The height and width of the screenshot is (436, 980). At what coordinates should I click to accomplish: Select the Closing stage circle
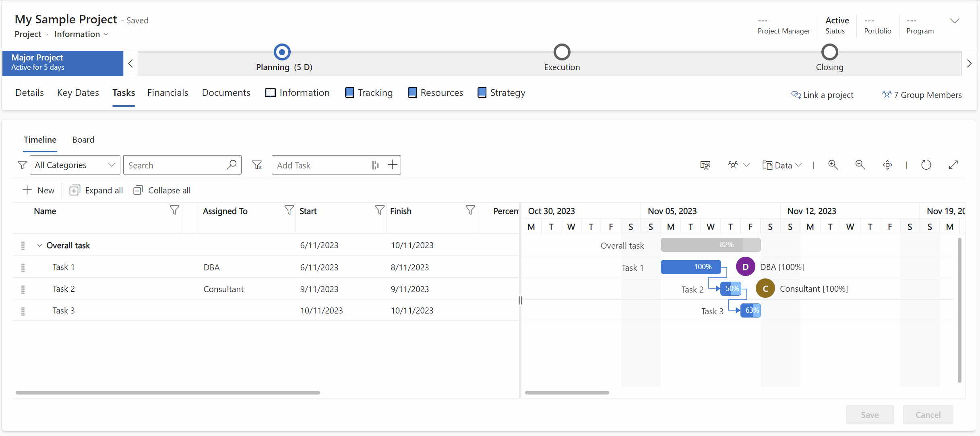tap(829, 52)
